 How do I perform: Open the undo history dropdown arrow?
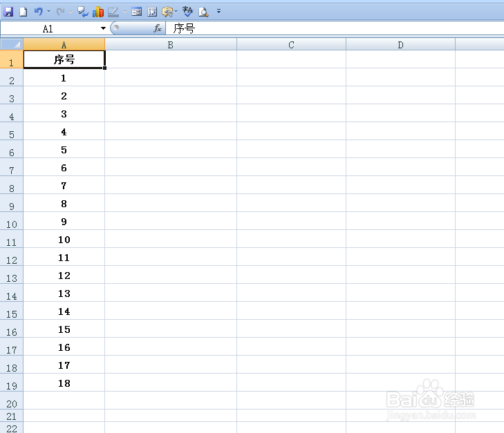click(x=49, y=12)
